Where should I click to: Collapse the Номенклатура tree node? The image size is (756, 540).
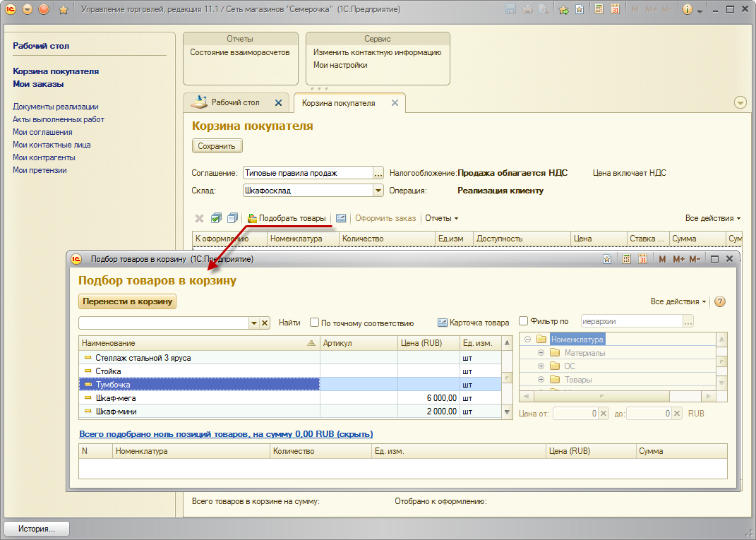click(x=527, y=340)
